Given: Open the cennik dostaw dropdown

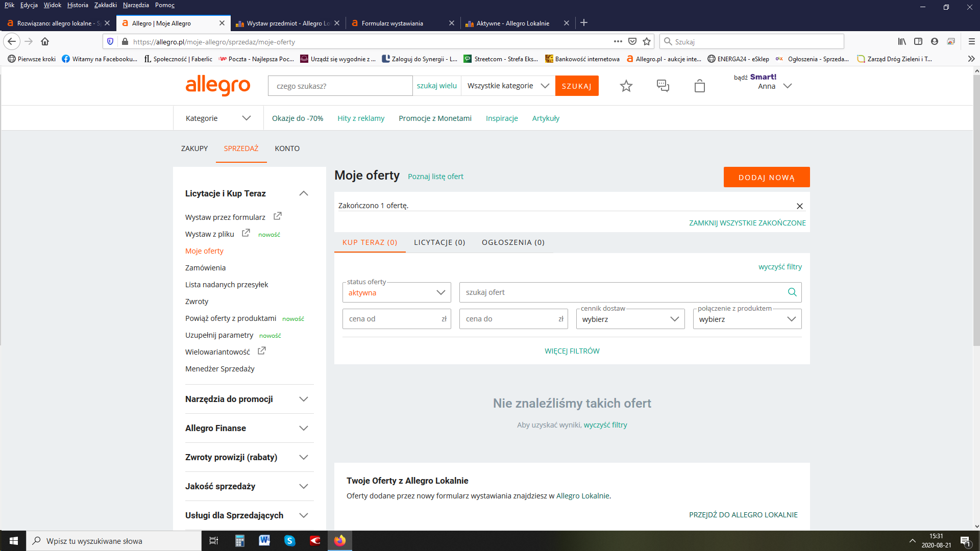Looking at the screenshot, I should (x=630, y=319).
